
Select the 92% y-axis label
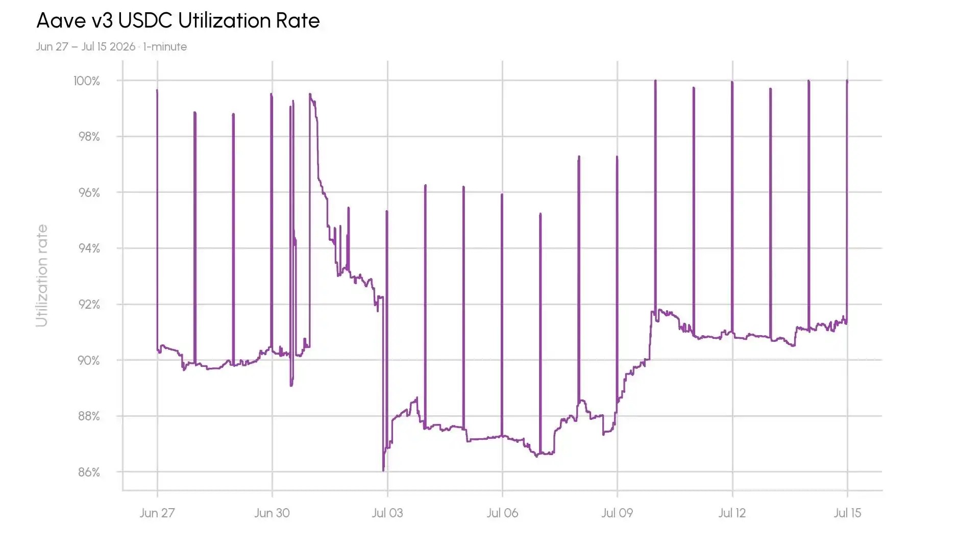(x=89, y=304)
